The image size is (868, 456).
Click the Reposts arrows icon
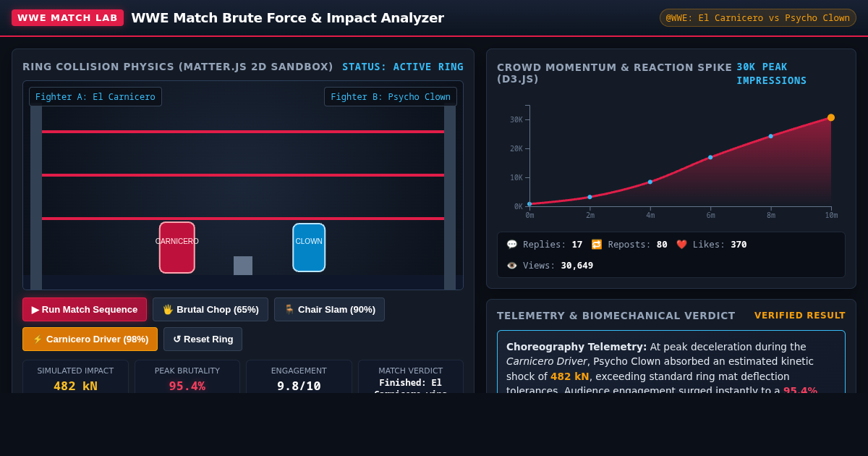[x=597, y=245]
